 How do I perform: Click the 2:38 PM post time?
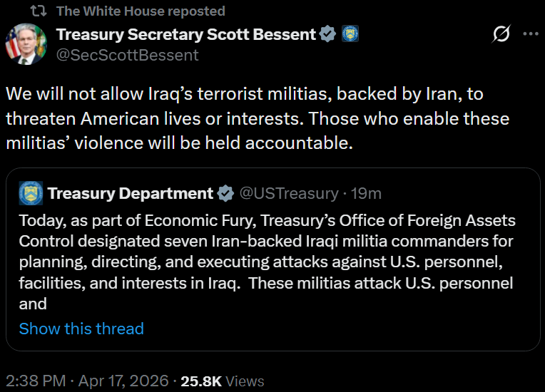[36, 381]
